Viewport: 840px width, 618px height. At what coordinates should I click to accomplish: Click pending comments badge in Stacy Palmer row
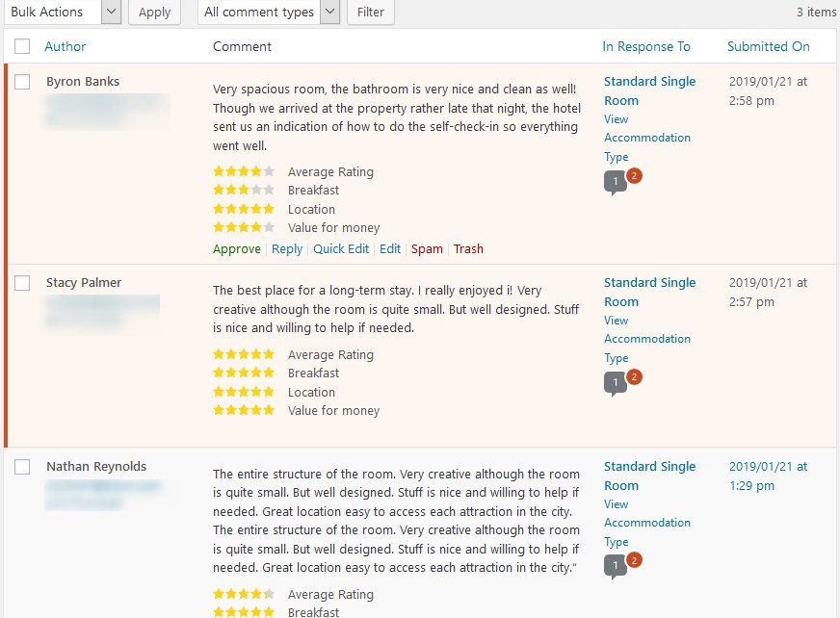click(634, 377)
